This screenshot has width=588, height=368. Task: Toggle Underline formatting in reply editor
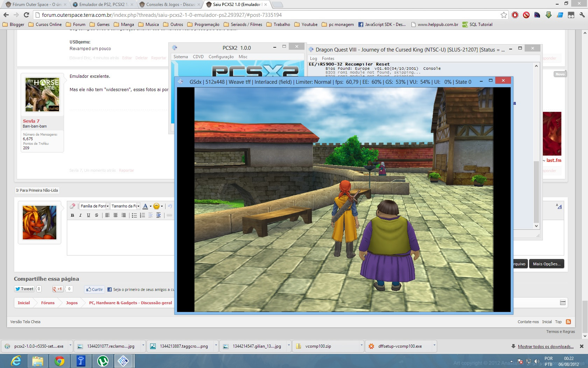89,215
